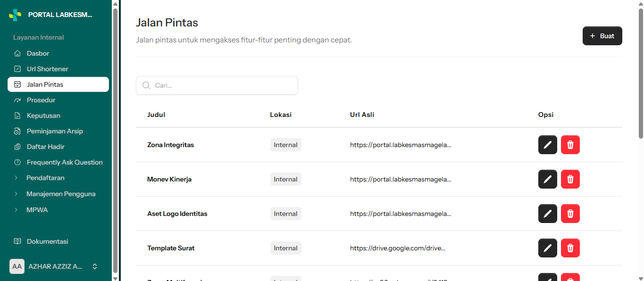The height and width of the screenshot is (281, 644).
Task: Edit the Template Surat shortcut
Action: (x=548, y=248)
